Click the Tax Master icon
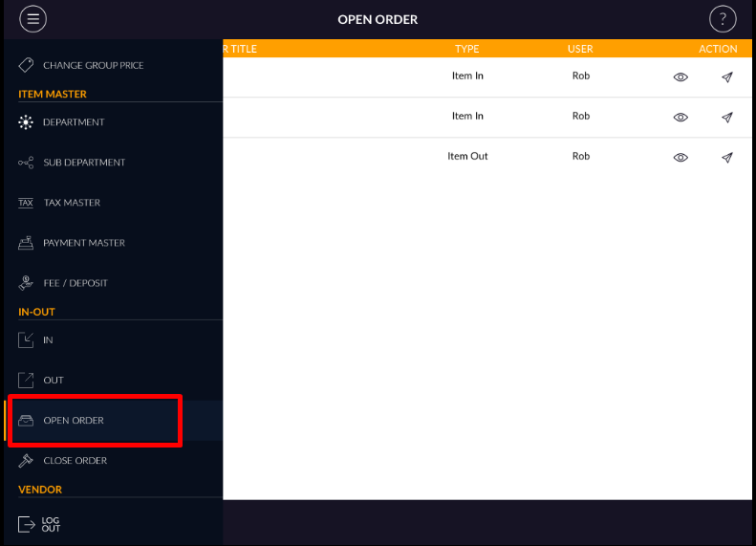Image resolution: width=756 pixels, height=546 pixels. point(26,203)
